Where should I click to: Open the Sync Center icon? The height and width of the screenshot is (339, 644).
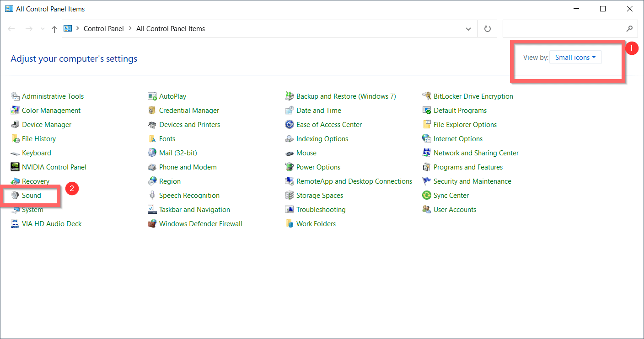coord(427,196)
